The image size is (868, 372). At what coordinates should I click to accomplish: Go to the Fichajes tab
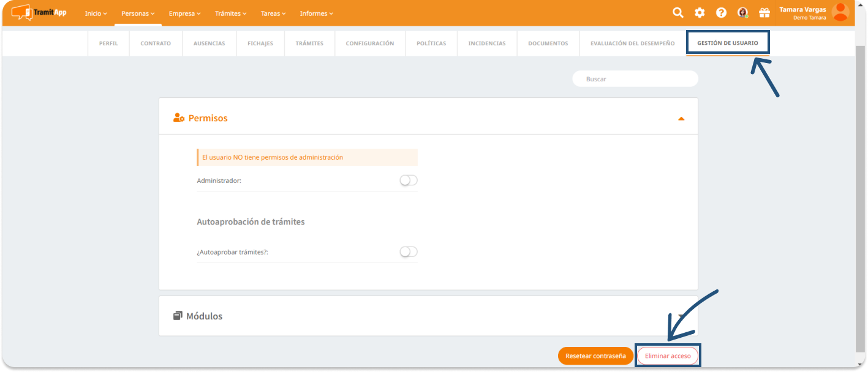coord(260,43)
